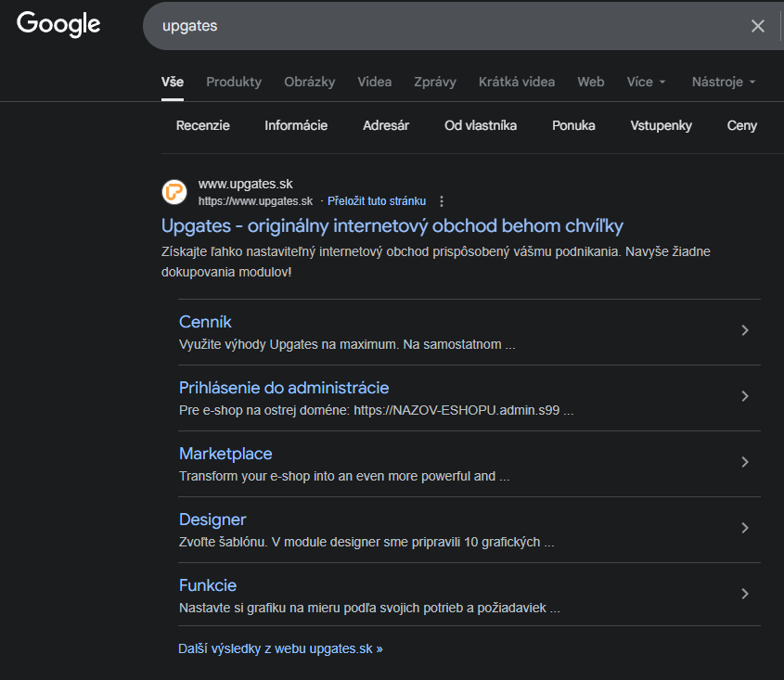Open the three-dot result options menu
The width and height of the screenshot is (784, 680).
442,201
